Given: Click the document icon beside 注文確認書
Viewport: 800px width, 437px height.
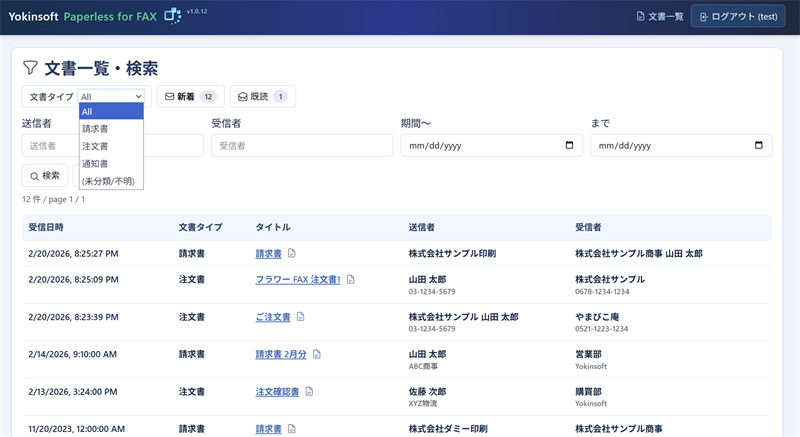Looking at the screenshot, I should (309, 391).
